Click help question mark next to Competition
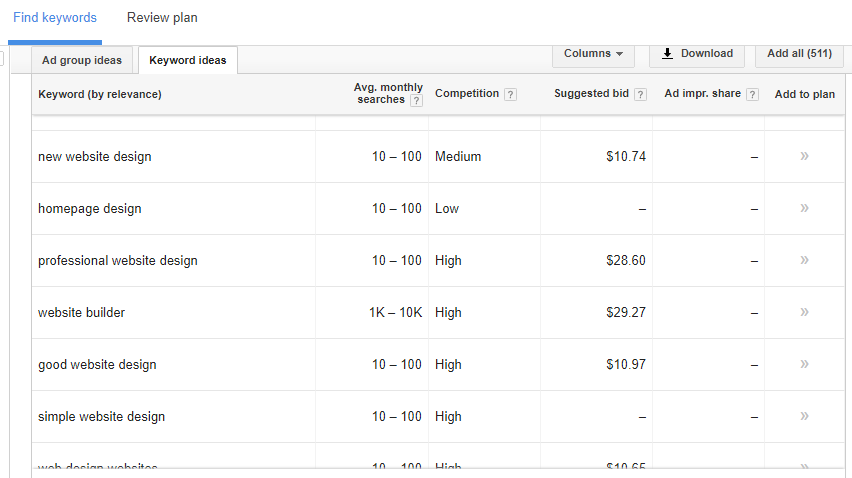This screenshot has height=478, width=852. [x=510, y=95]
